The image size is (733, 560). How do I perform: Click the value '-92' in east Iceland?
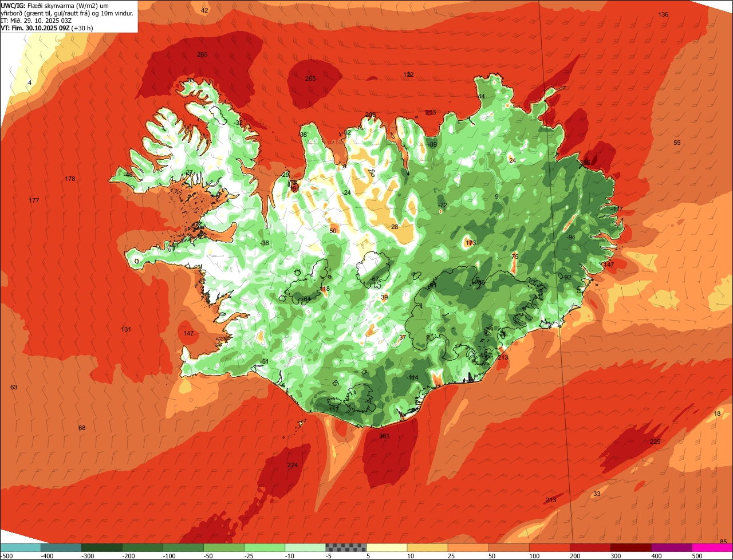click(x=567, y=277)
